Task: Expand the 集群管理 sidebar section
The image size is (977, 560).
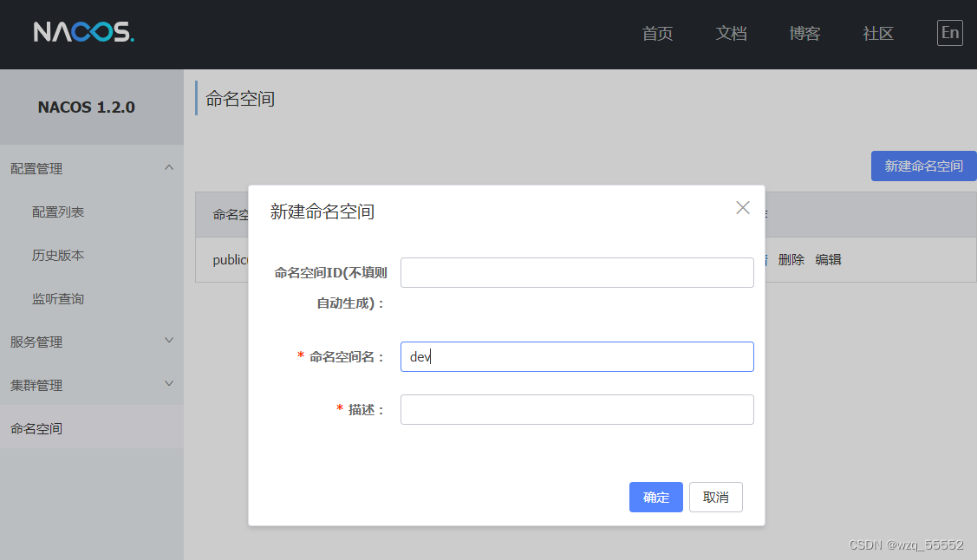Action: coord(92,385)
